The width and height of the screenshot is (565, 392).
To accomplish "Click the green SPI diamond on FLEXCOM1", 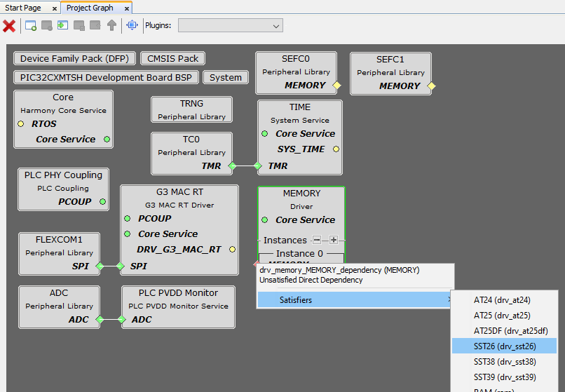I will tap(100, 266).
